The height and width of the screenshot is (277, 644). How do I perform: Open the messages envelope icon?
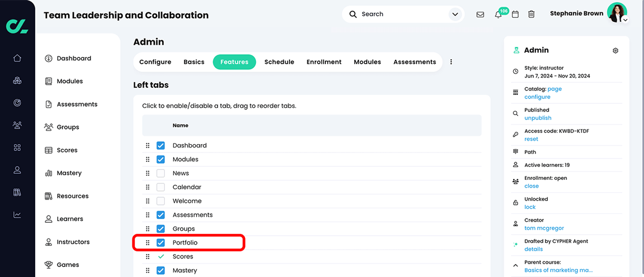click(x=480, y=15)
